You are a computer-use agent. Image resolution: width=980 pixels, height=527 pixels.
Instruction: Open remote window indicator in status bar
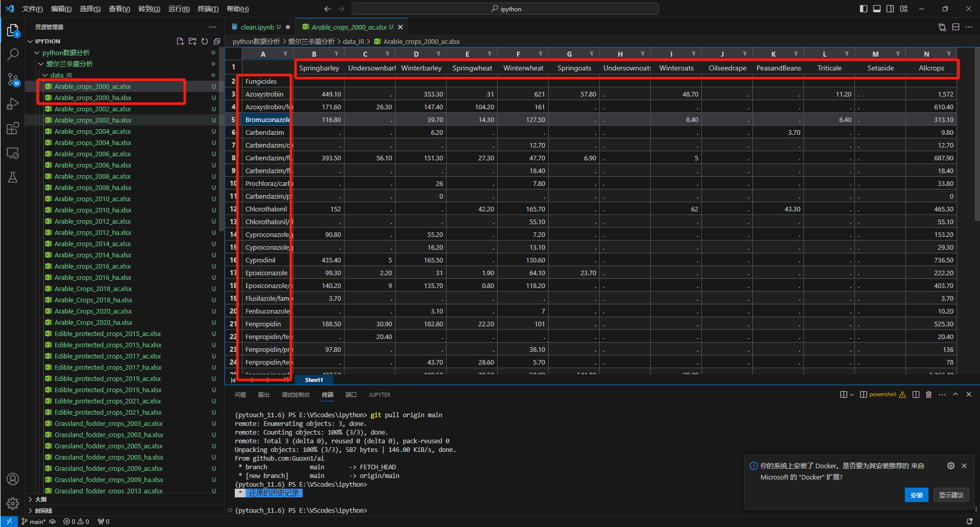[9, 521]
